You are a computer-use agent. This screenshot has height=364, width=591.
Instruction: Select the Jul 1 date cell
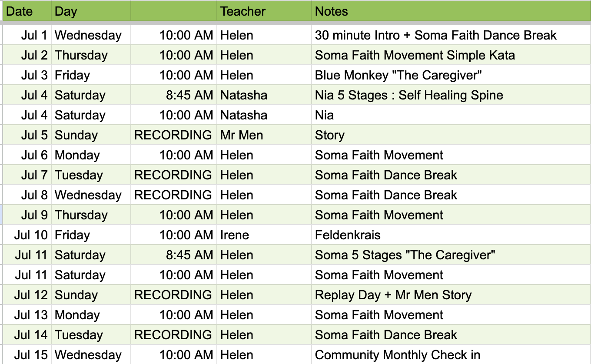(27, 35)
